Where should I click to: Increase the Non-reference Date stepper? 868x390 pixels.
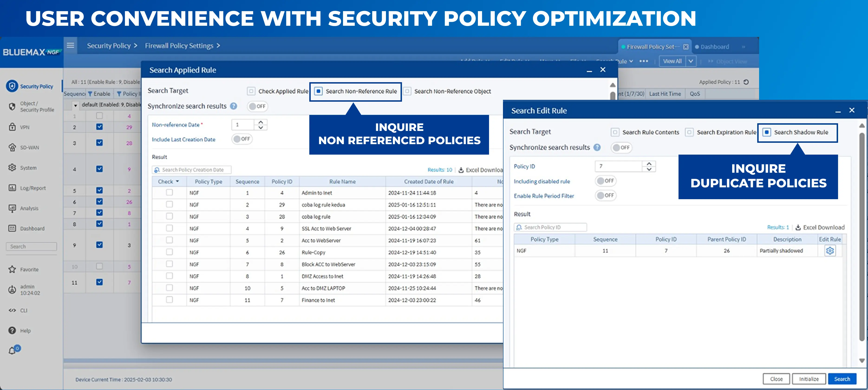click(x=261, y=122)
